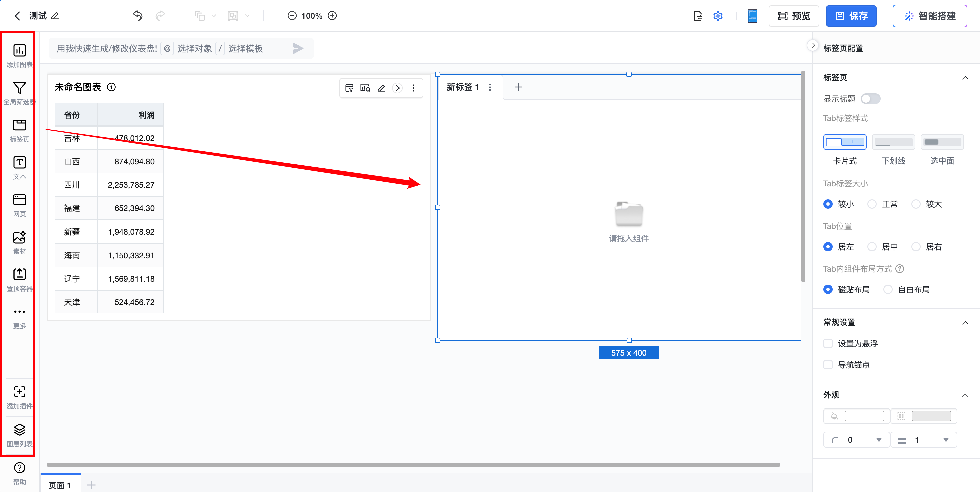The width and height of the screenshot is (980, 492).
Task: Click the Add Plugin icon
Action: click(x=19, y=392)
